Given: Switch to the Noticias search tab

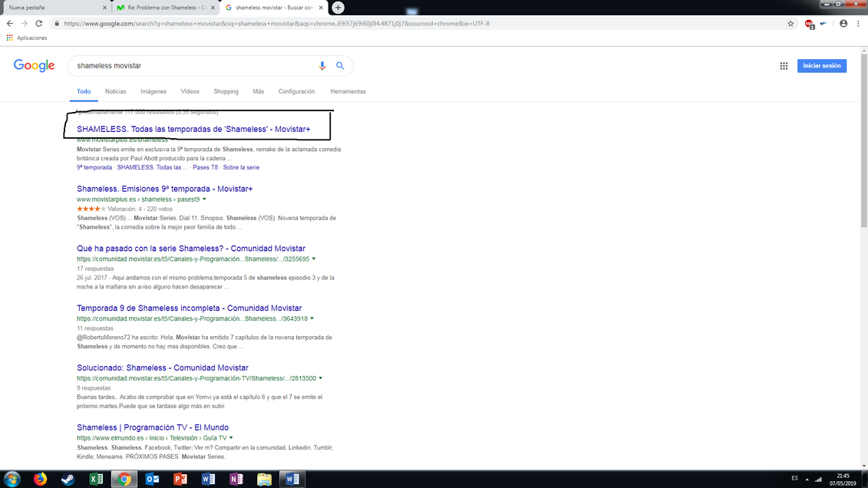Looking at the screenshot, I should pos(115,91).
